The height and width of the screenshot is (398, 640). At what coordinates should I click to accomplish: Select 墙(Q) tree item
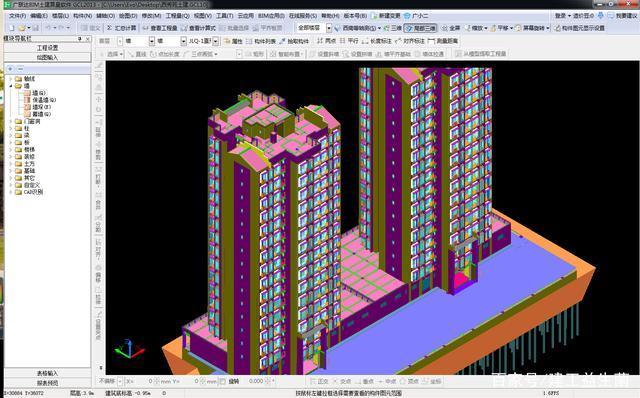(40, 93)
